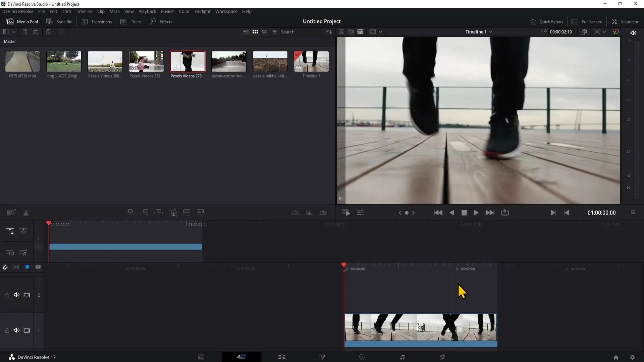Select the Deliver page icon
The image size is (644, 362).
pos(443,357)
